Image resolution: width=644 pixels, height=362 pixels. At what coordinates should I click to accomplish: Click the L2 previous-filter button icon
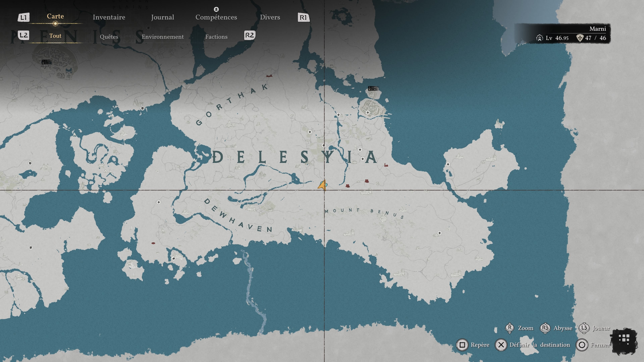point(23,35)
